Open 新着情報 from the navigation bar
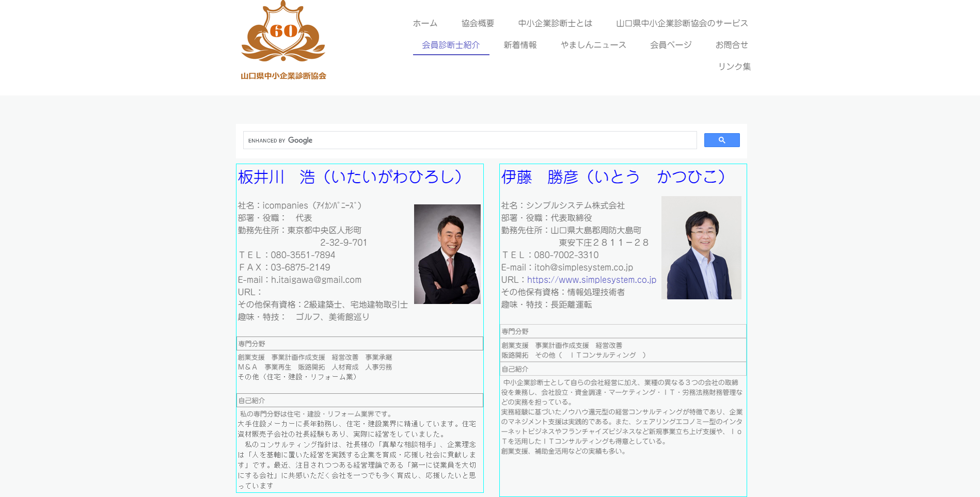The image size is (980, 497). (520, 44)
